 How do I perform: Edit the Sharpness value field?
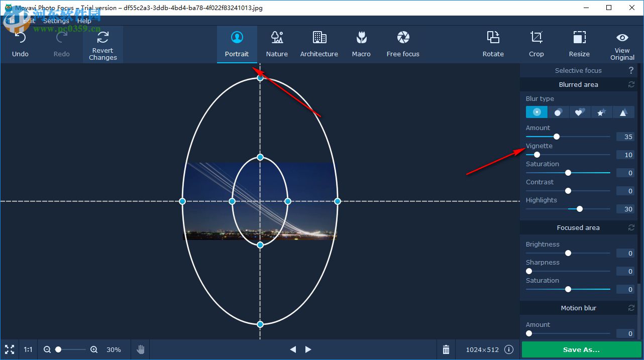point(625,272)
